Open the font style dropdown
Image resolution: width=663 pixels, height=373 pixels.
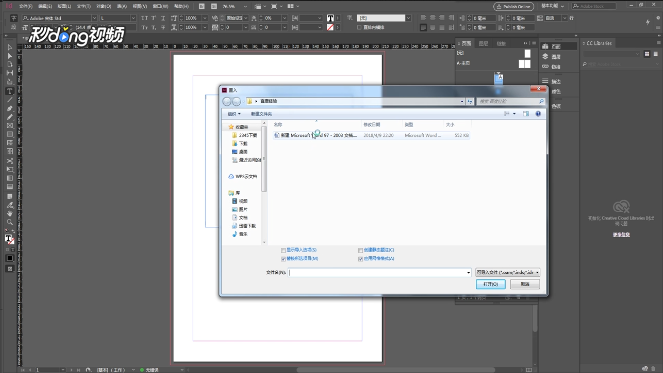133,18
